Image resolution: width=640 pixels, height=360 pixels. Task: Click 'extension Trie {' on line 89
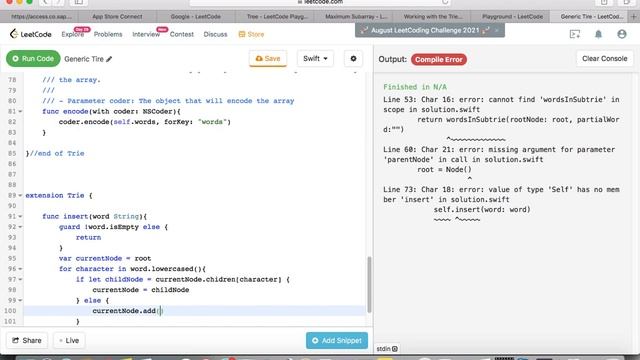59,196
